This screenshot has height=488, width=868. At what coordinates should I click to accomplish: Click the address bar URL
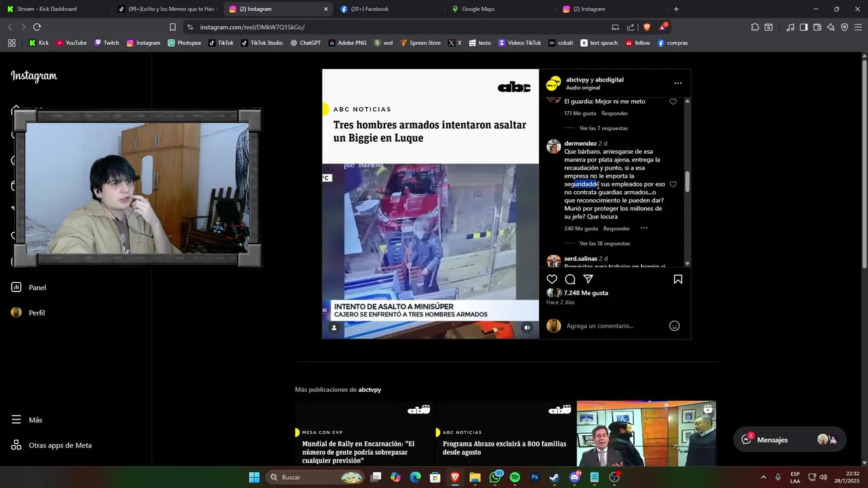252,27
